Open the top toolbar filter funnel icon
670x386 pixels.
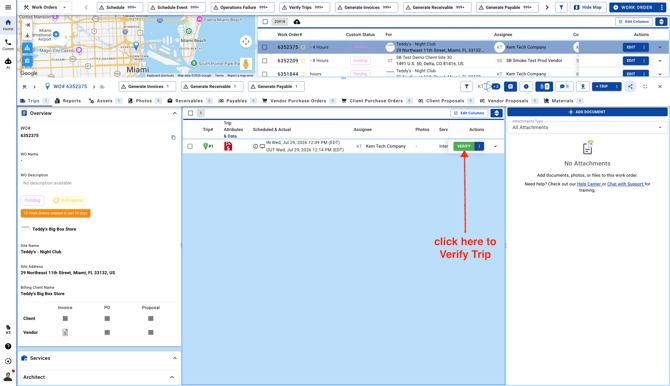(x=561, y=7)
